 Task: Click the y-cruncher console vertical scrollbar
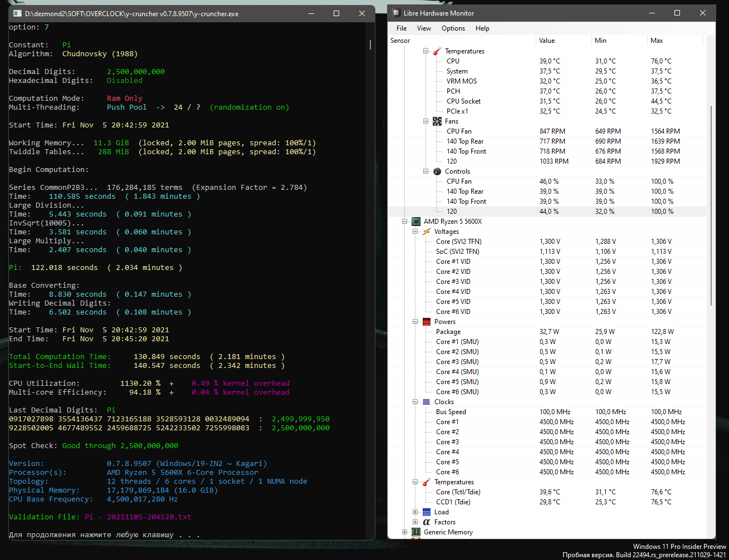click(x=370, y=45)
